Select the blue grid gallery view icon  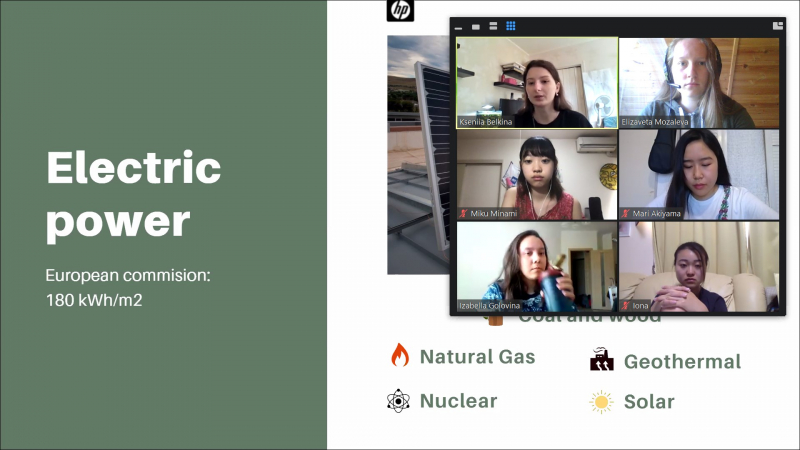pyautogui.click(x=511, y=26)
